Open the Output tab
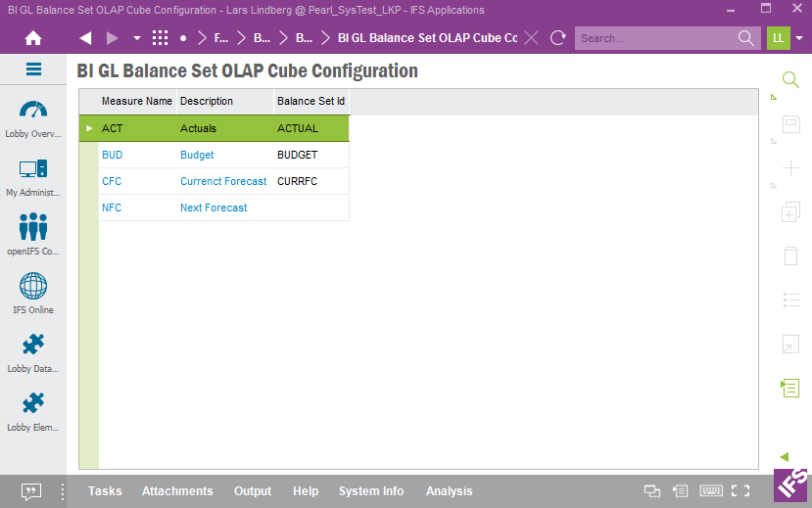812x508 pixels. tap(252, 491)
